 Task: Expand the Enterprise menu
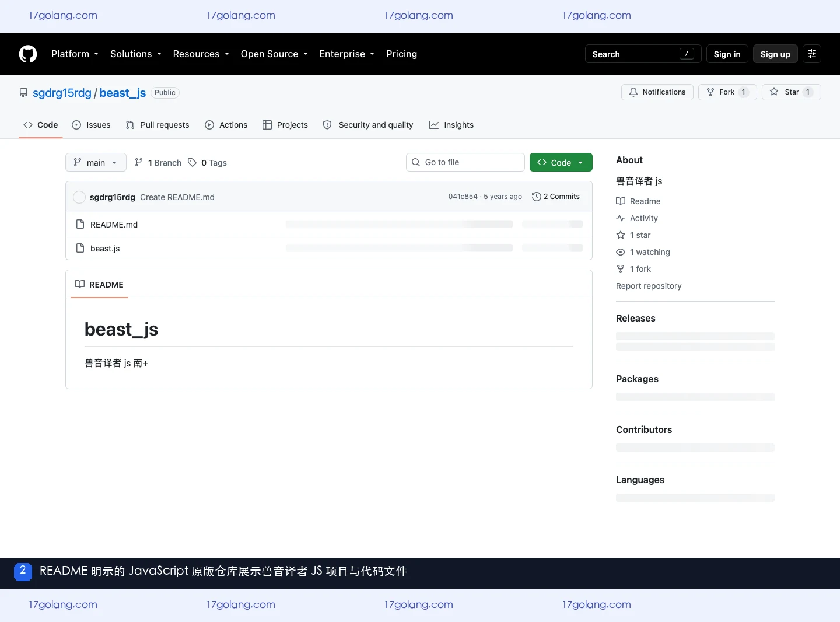click(x=346, y=54)
